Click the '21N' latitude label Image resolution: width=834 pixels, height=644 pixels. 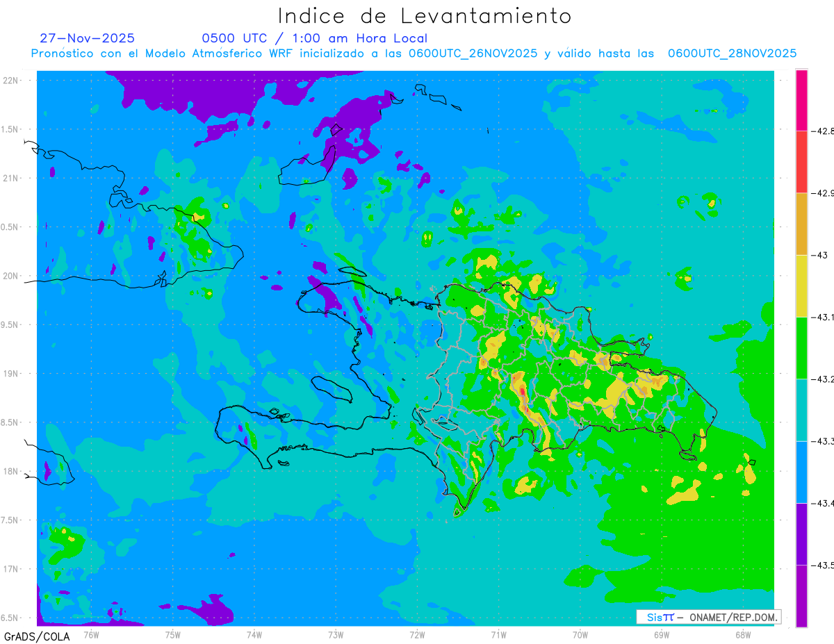click(x=11, y=178)
